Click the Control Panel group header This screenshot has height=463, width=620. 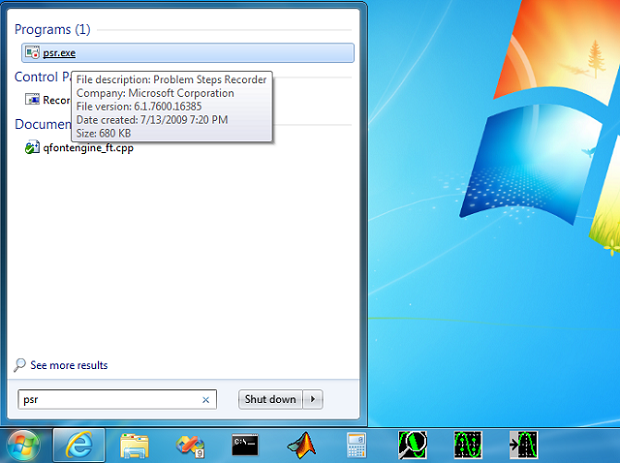tap(43, 77)
